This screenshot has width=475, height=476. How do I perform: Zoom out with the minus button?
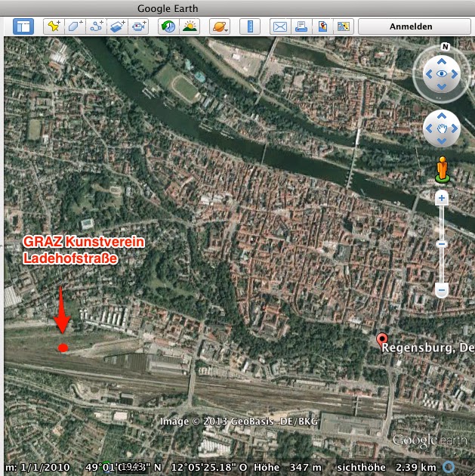pyautogui.click(x=442, y=290)
